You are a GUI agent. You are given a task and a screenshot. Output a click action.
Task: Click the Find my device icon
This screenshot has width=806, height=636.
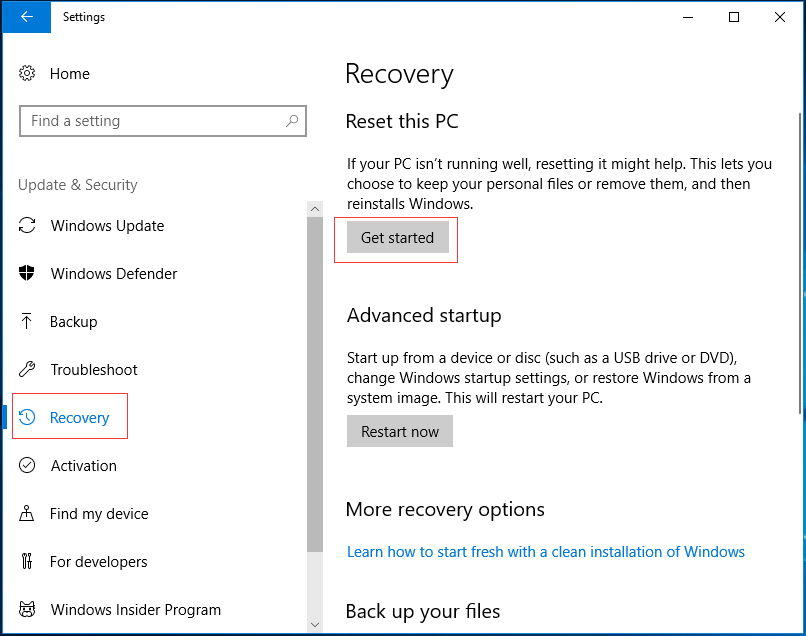(x=27, y=513)
